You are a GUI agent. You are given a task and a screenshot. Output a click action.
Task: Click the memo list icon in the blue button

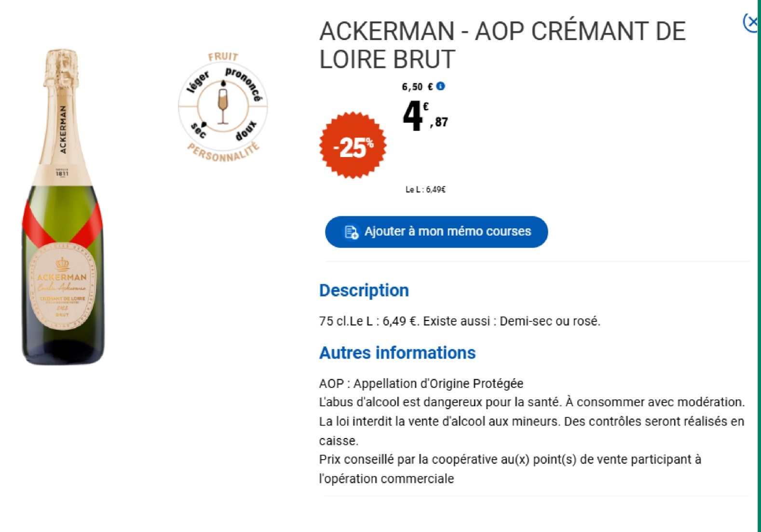tap(351, 232)
